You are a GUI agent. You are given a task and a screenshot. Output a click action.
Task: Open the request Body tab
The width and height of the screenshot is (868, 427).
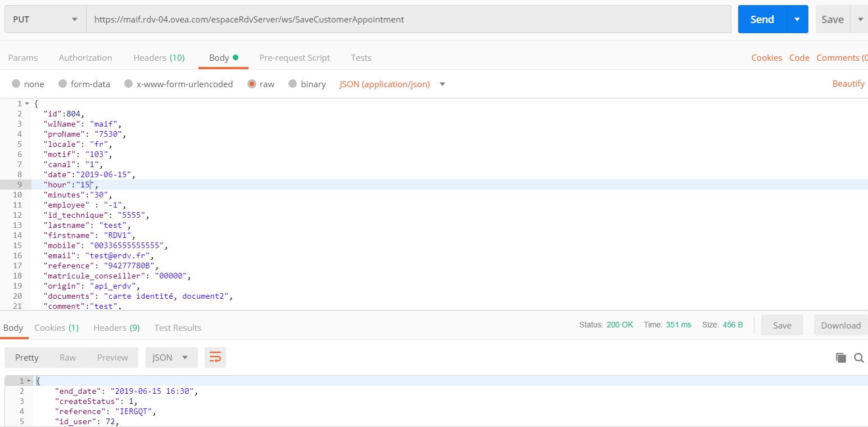pos(223,57)
